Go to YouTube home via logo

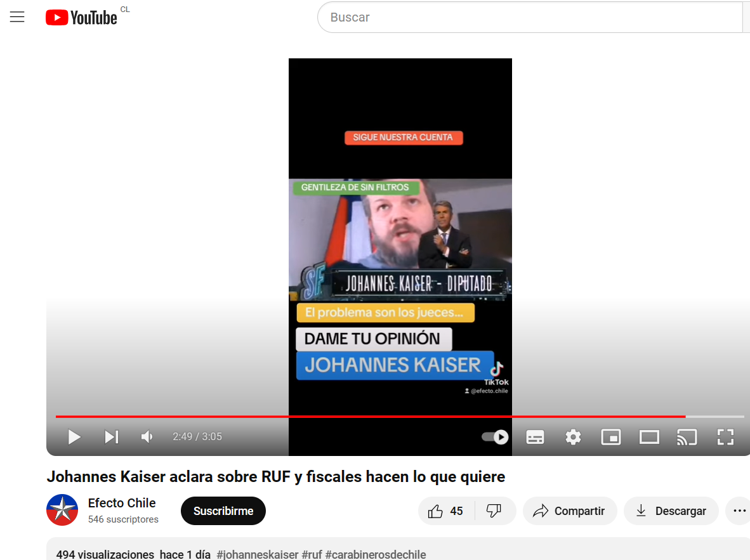tap(81, 18)
